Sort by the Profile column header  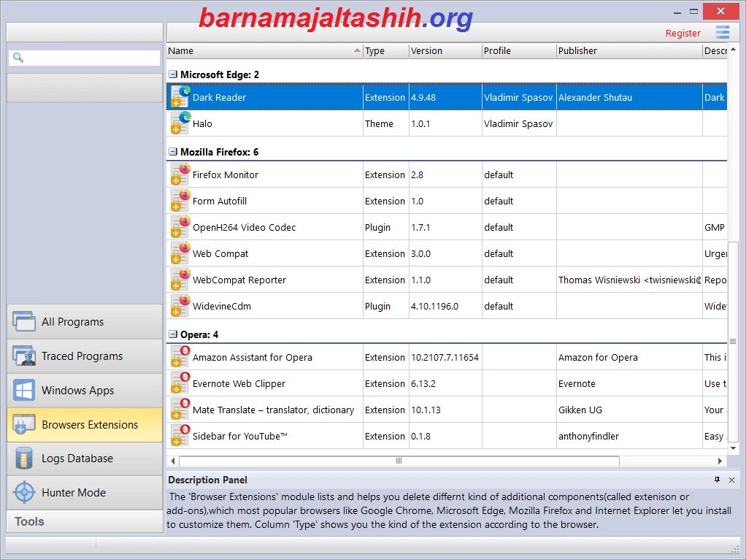click(x=520, y=51)
